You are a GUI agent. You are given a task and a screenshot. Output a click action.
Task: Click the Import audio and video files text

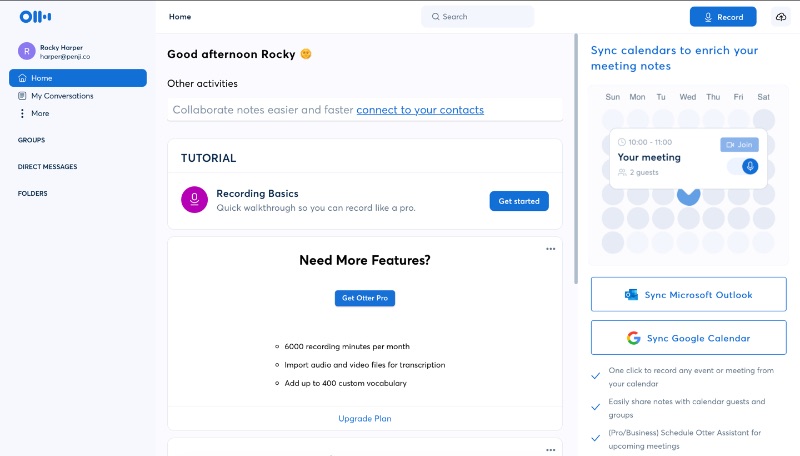365,365
